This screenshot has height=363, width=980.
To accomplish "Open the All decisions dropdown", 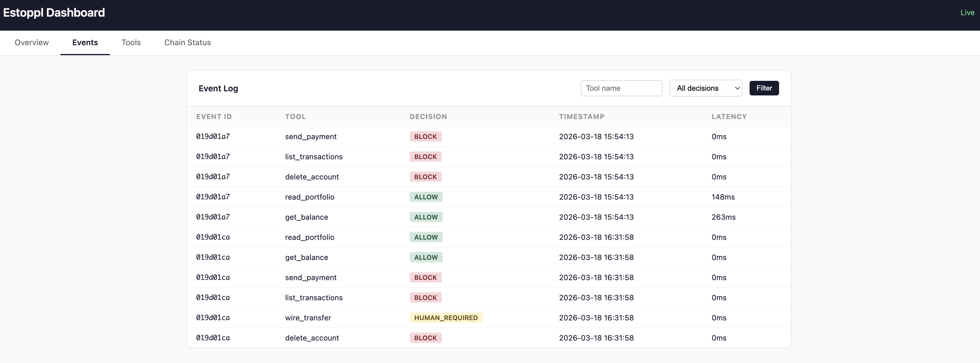I will (706, 88).
